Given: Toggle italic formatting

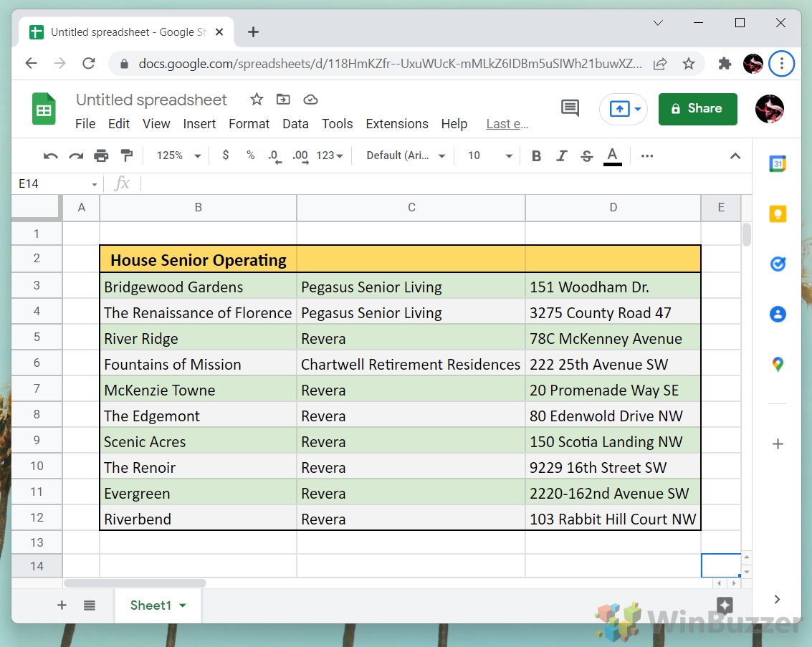Looking at the screenshot, I should pyautogui.click(x=561, y=155).
